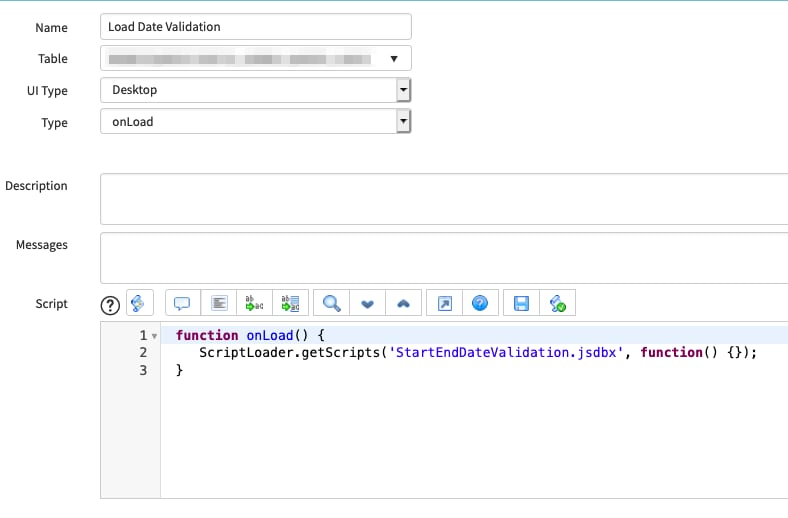Click the script syntax check icon
This screenshot has height=518, width=788.
(x=556, y=303)
